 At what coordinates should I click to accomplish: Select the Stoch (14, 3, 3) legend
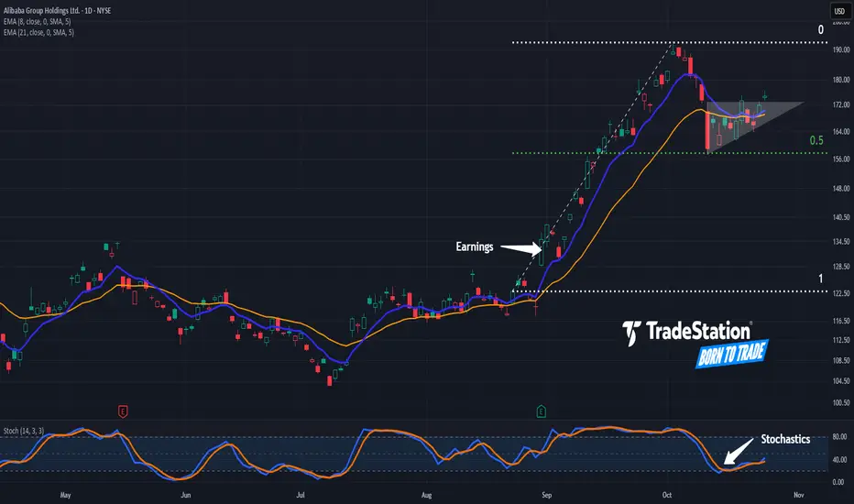[x=24, y=431]
